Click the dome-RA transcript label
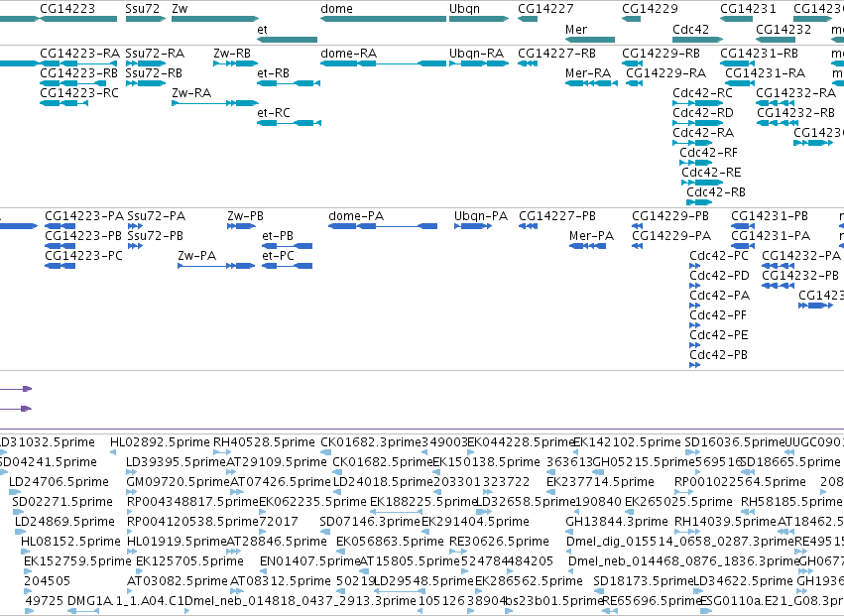This screenshot has height=616, width=844. [349, 54]
